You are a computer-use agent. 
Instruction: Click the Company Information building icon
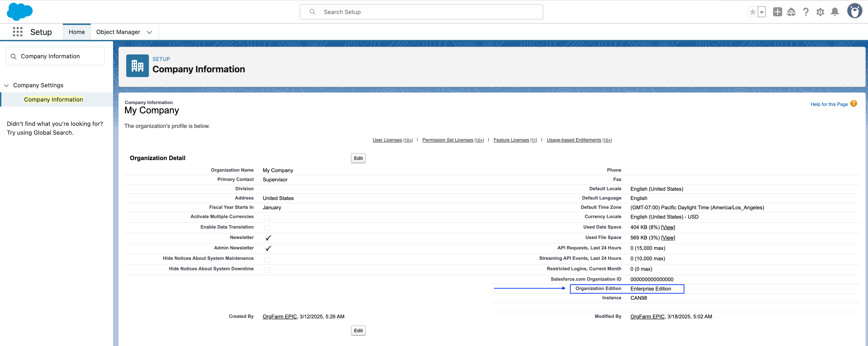click(138, 66)
